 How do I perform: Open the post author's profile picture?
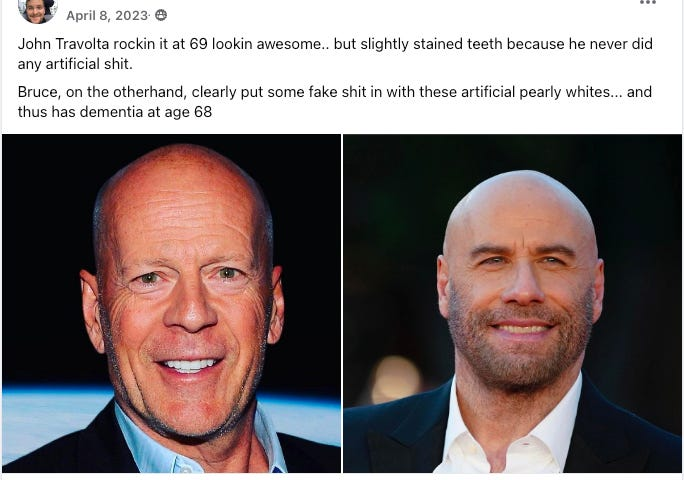click(x=37, y=10)
